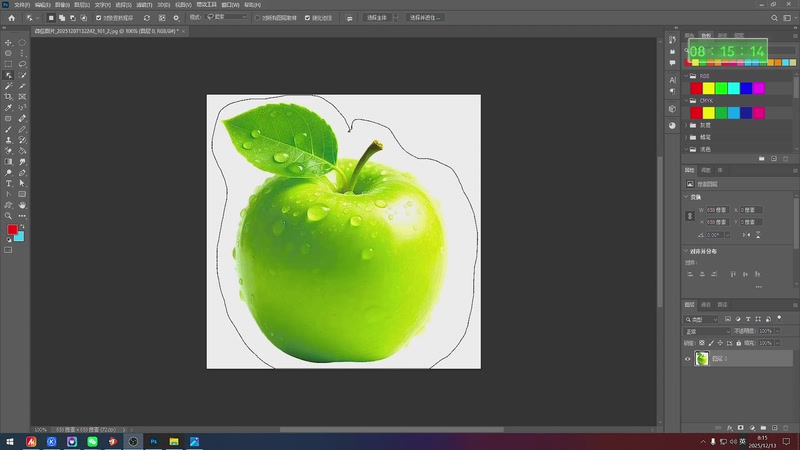
Task: Open the tool preset picker arrow
Action: tap(37, 18)
